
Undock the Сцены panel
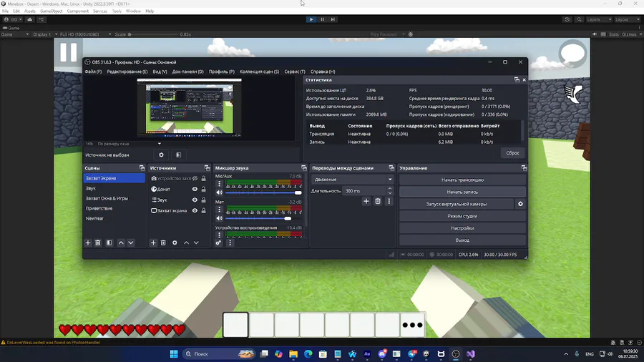tap(142, 168)
